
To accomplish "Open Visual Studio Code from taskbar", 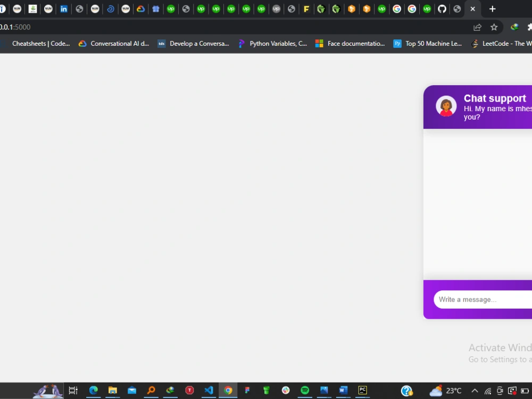I will coord(209,390).
